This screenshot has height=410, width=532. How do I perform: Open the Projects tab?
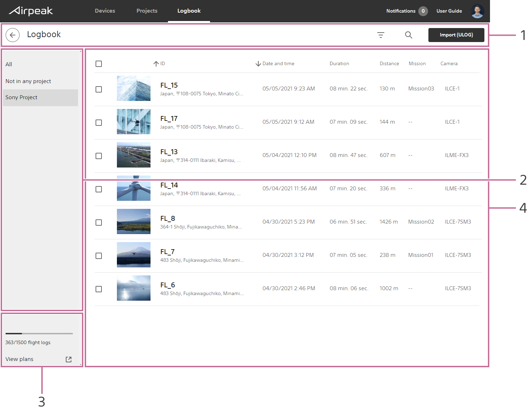tap(147, 11)
